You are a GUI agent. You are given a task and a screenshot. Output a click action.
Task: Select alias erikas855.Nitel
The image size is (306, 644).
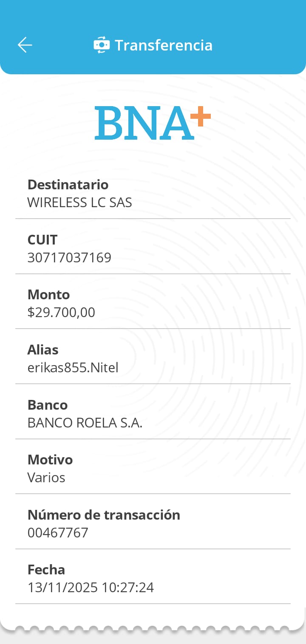point(73,368)
